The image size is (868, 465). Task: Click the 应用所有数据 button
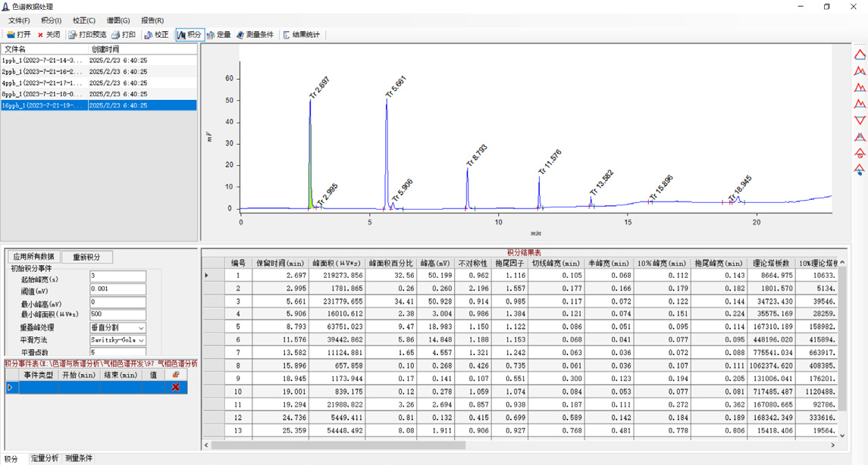tap(34, 257)
